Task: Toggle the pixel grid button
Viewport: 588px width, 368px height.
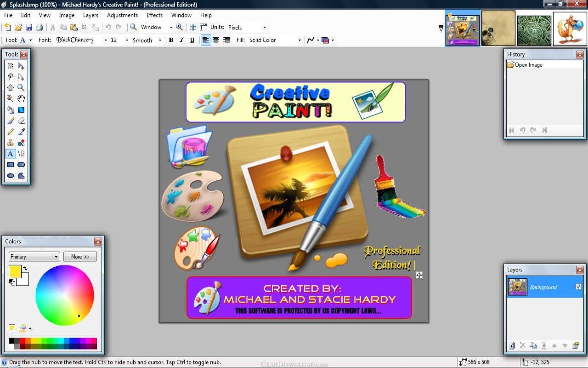Action: (193, 27)
